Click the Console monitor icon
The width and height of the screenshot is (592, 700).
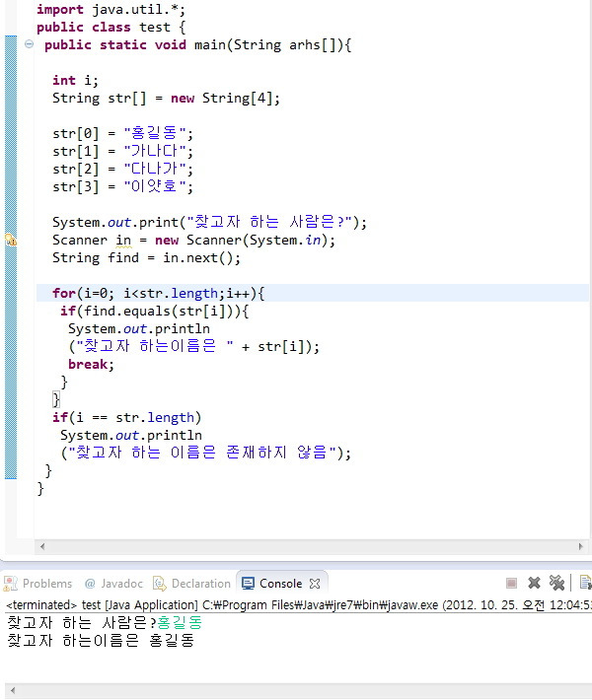[x=248, y=584]
